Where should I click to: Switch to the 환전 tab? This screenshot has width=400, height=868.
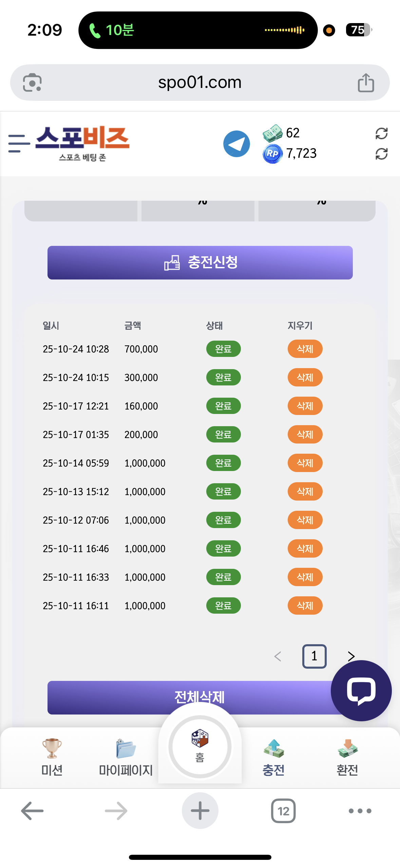pyautogui.click(x=347, y=756)
